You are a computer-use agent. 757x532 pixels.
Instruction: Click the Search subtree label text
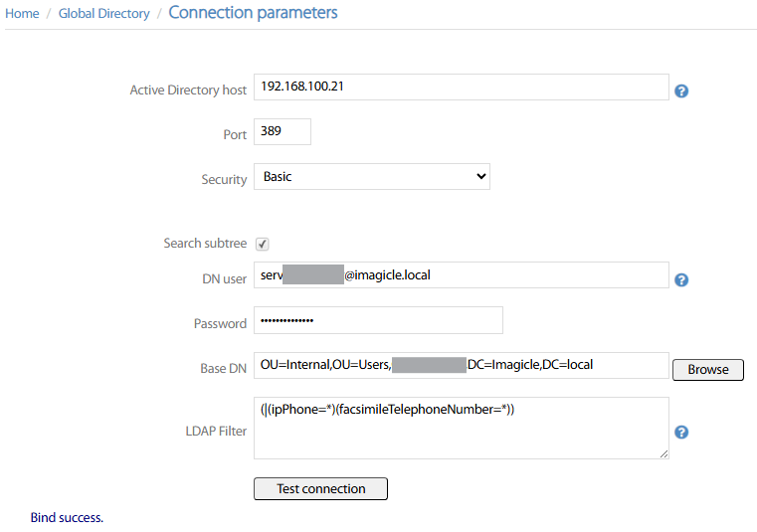point(205,243)
